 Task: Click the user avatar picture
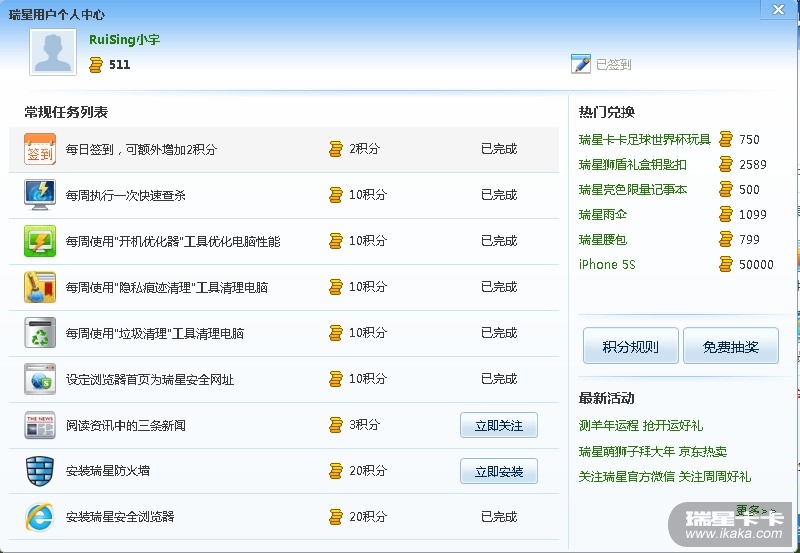click(x=53, y=52)
